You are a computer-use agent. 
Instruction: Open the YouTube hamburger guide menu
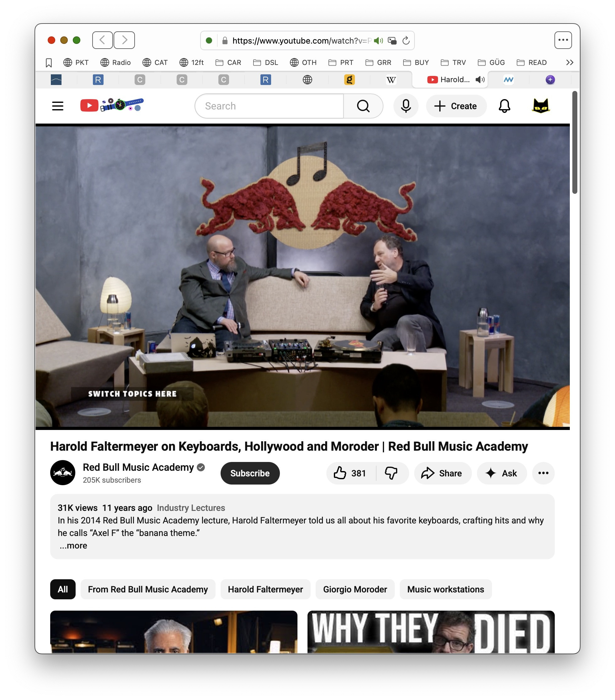click(x=57, y=106)
